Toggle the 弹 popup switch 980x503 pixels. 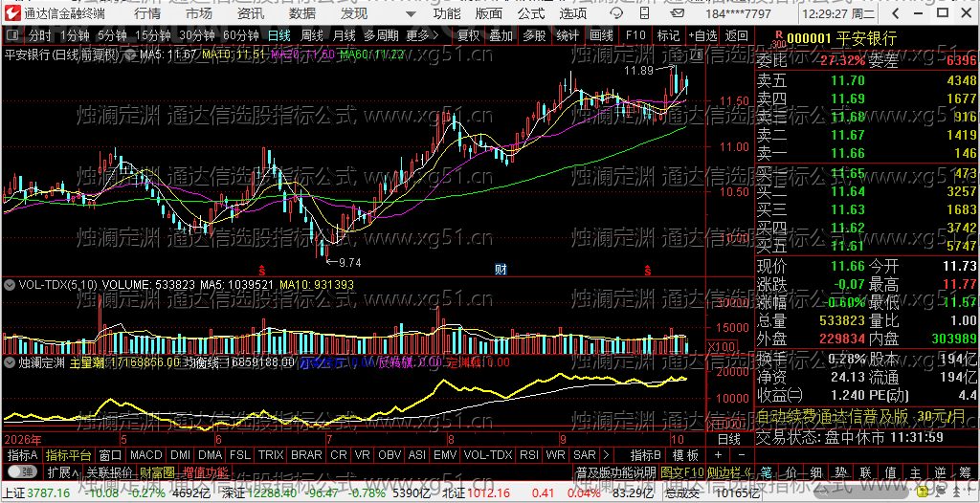[22, 471]
